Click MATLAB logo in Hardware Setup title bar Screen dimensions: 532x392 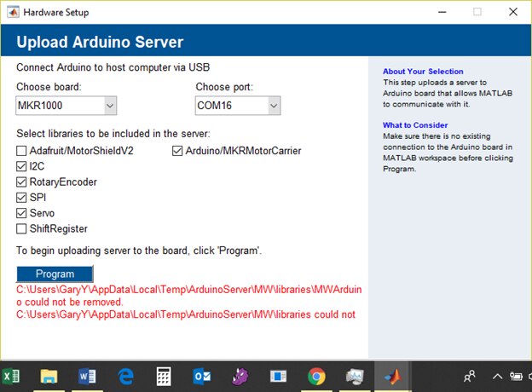[x=13, y=12]
